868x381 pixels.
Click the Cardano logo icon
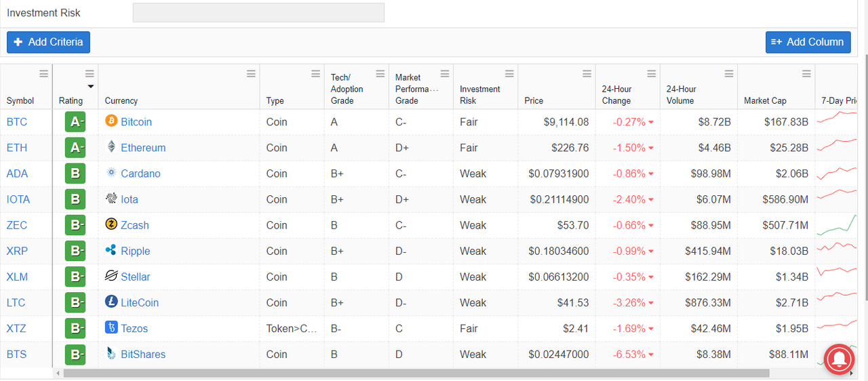tap(111, 173)
